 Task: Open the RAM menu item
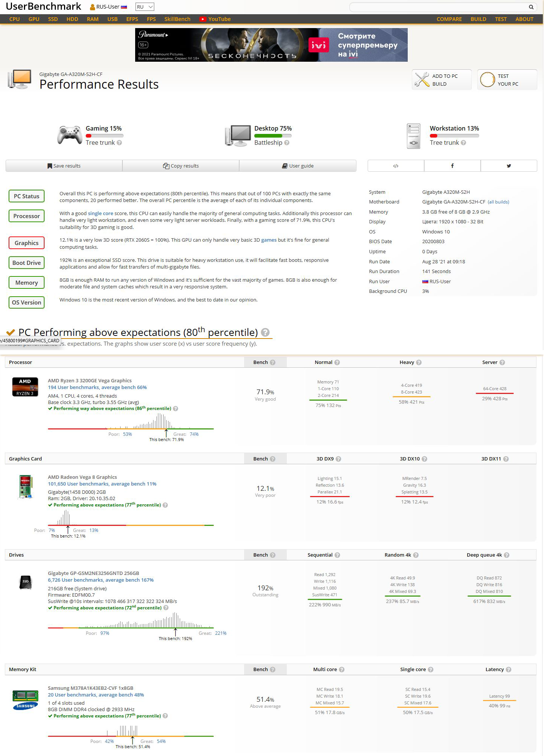(93, 19)
